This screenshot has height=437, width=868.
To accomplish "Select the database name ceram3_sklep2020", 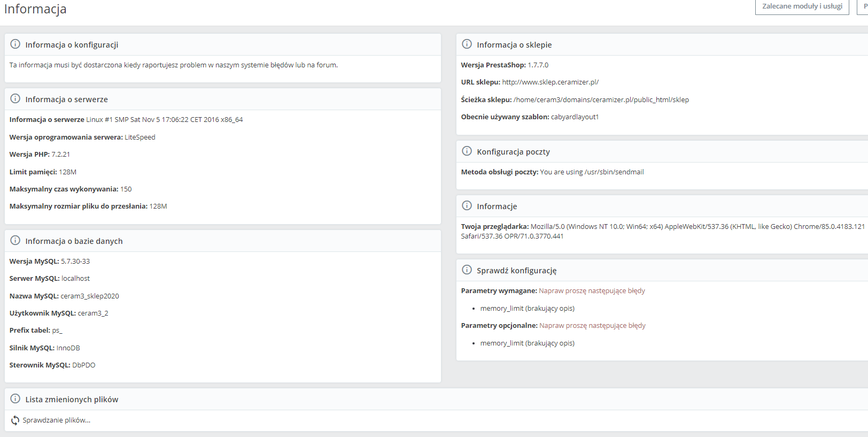I will click(x=90, y=296).
